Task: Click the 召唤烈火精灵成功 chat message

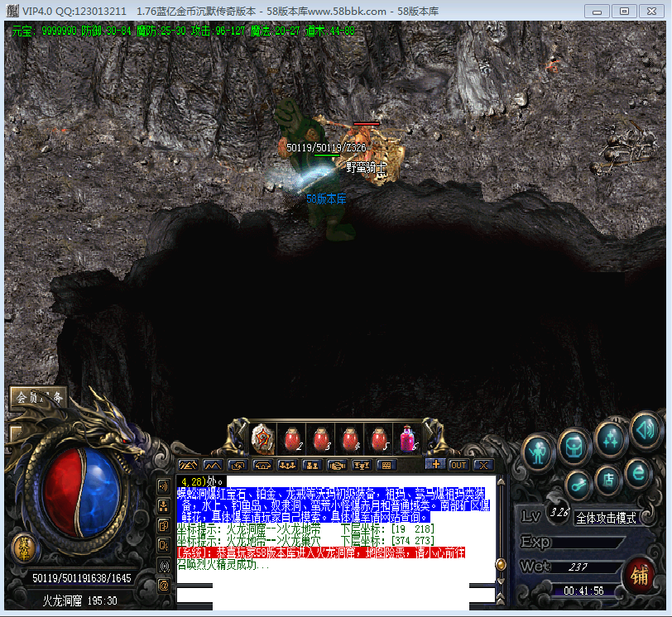Action: [223, 564]
